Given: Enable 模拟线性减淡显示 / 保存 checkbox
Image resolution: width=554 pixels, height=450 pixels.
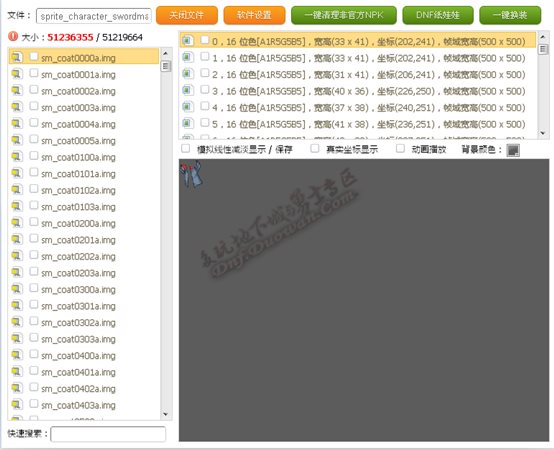Looking at the screenshot, I should coord(185,148).
